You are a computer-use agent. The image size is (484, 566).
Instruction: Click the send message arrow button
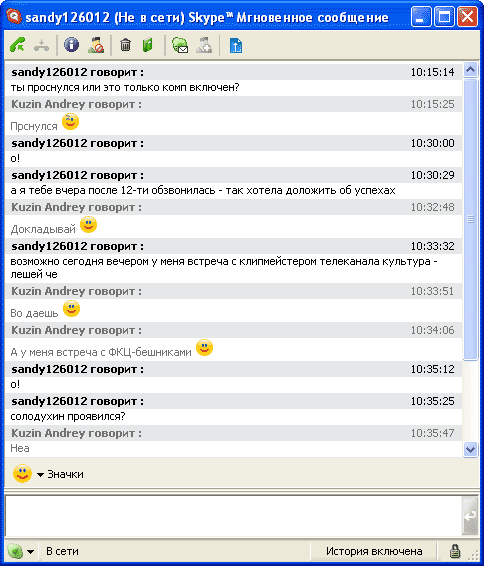click(470, 515)
